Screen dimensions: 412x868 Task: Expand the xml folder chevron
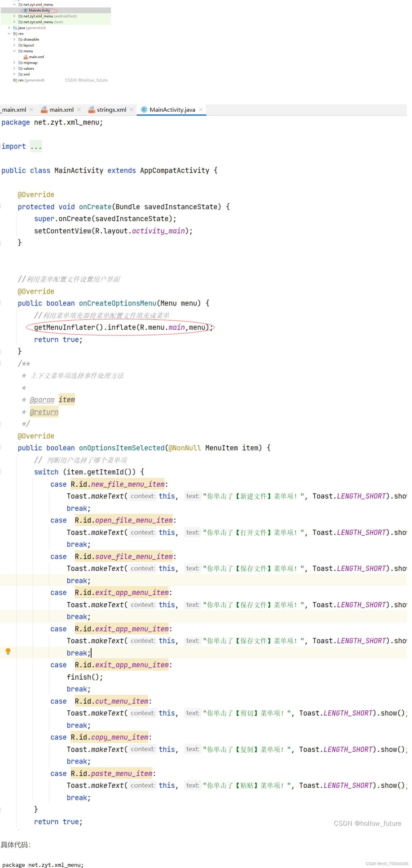point(15,74)
